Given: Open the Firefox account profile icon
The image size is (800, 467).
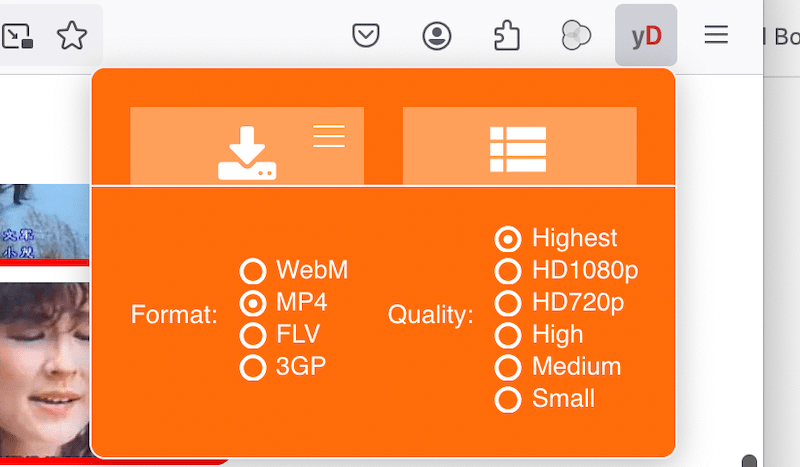Looking at the screenshot, I should [437, 36].
